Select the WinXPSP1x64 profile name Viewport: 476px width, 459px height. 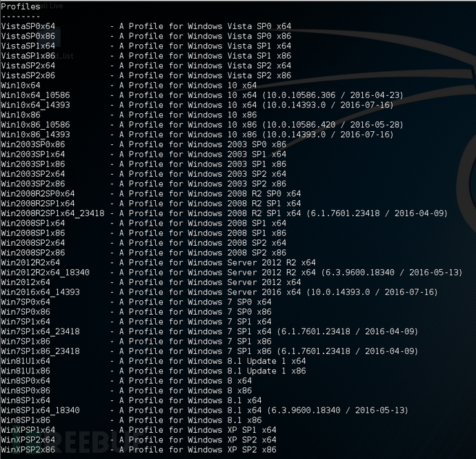click(28, 430)
